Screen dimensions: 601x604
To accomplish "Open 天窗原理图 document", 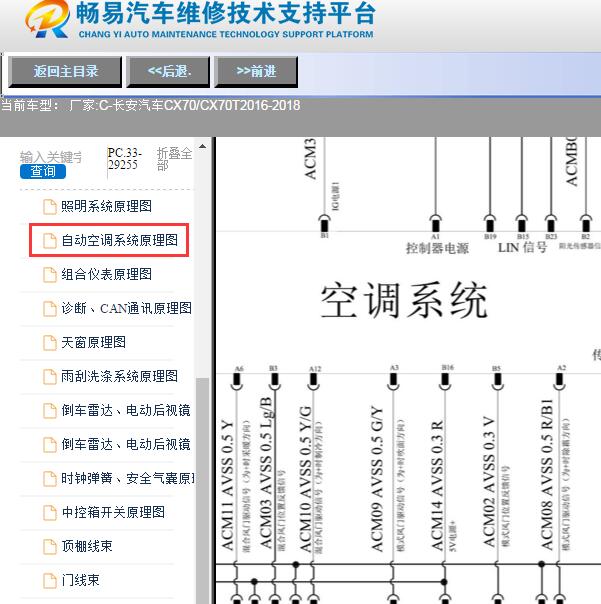I will pyautogui.click(x=93, y=342).
